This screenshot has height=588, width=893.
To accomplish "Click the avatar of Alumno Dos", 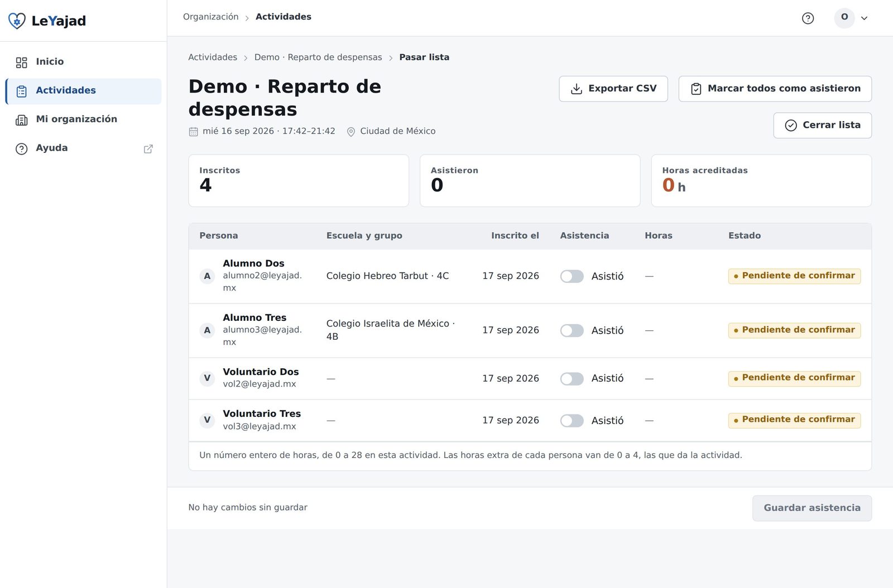I will click(x=207, y=276).
